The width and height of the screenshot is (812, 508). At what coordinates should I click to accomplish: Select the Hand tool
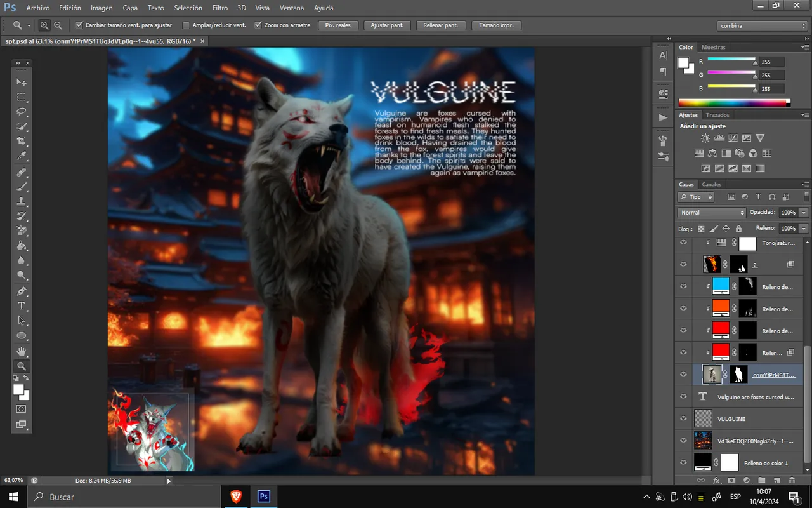22,351
